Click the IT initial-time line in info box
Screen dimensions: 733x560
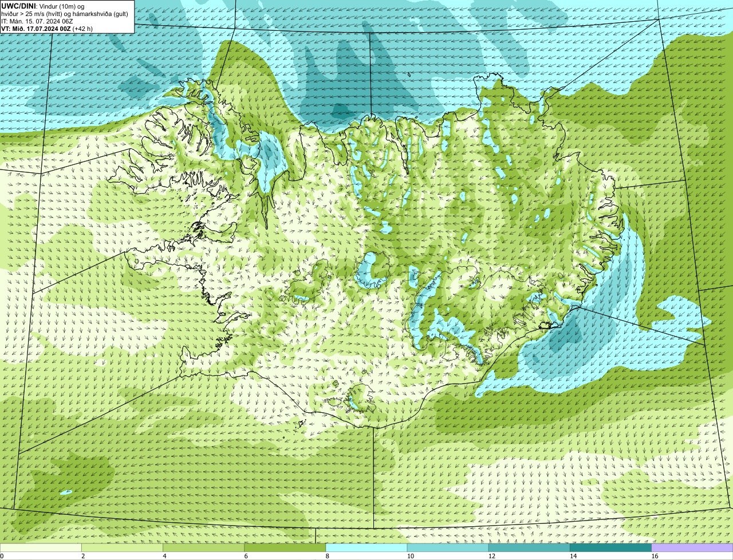pyautogui.click(x=37, y=21)
